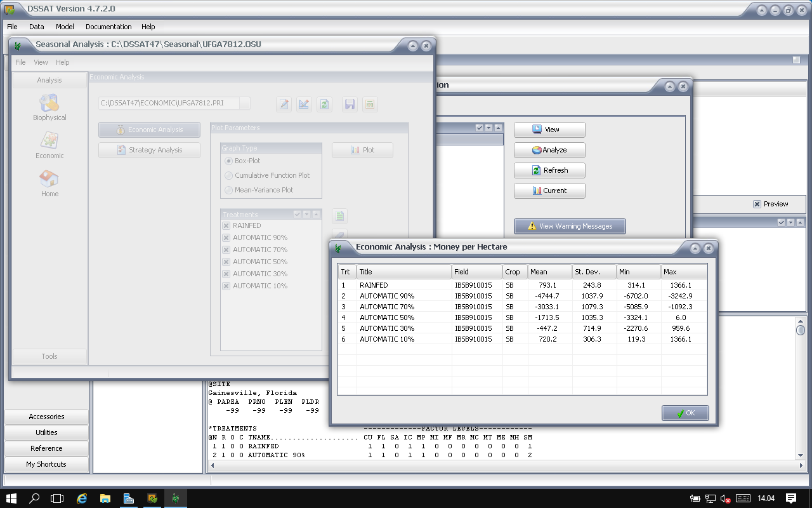
Task: Open the Data menu
Action: click(36, 27)
